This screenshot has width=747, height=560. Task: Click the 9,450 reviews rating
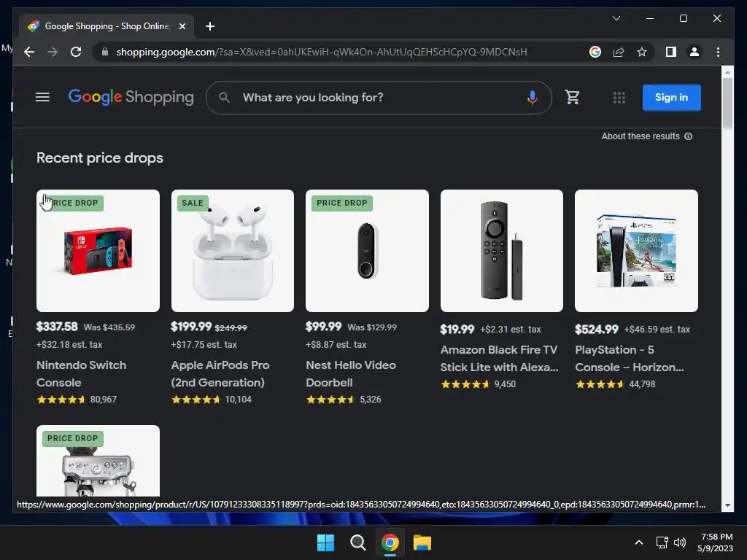pos(479,384)
